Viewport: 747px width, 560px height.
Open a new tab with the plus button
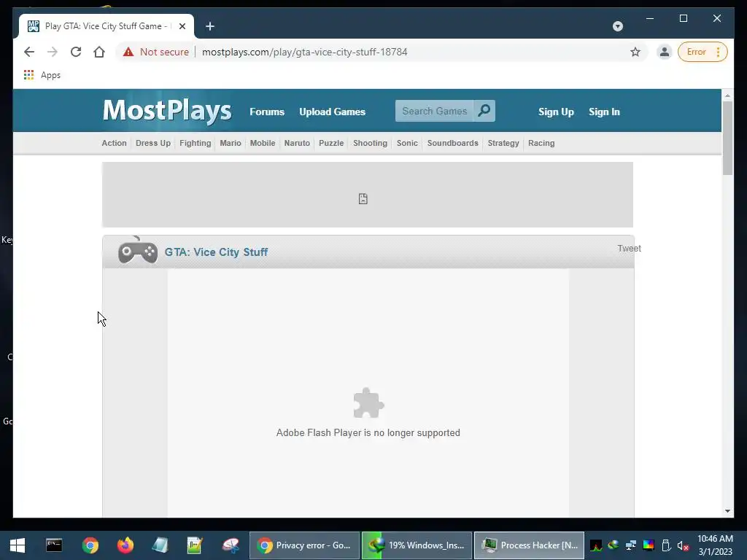tap(210, 26)
